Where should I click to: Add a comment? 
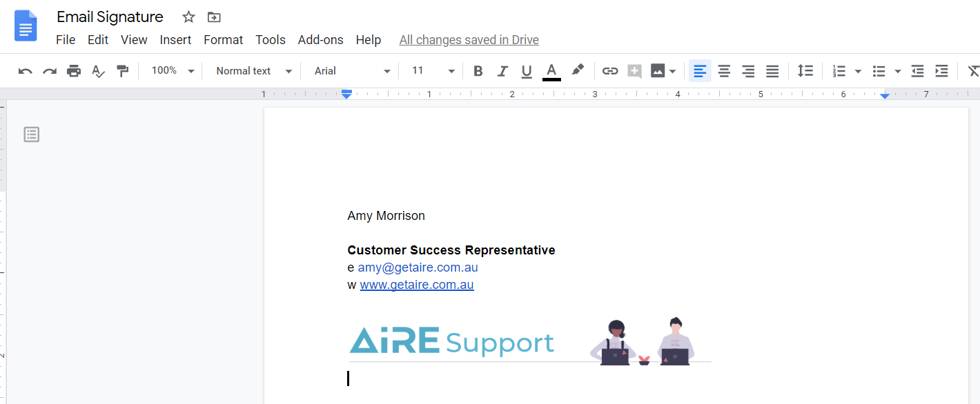pyautogui.click(x=634, y=70)
